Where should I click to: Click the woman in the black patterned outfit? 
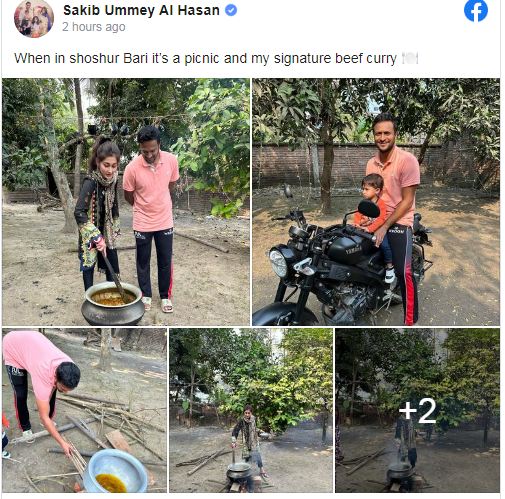click(98, 213)
